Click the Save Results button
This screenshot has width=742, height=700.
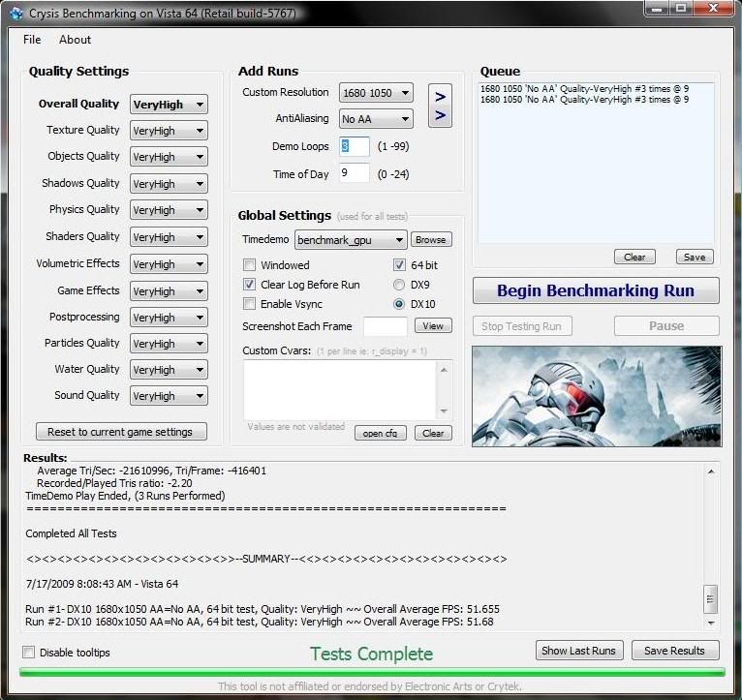click(x=674, y=651)
